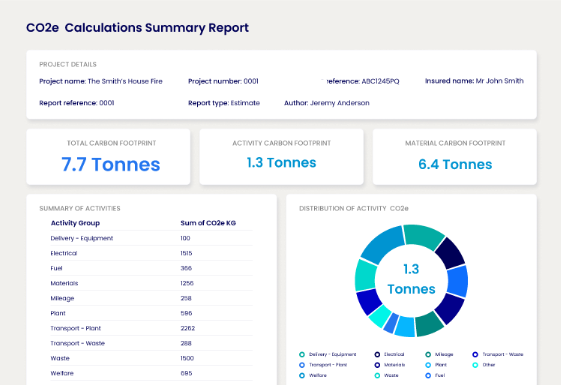Select the Plant legend circle
Viewport: 561px width, 385px height.
(428, 365)
